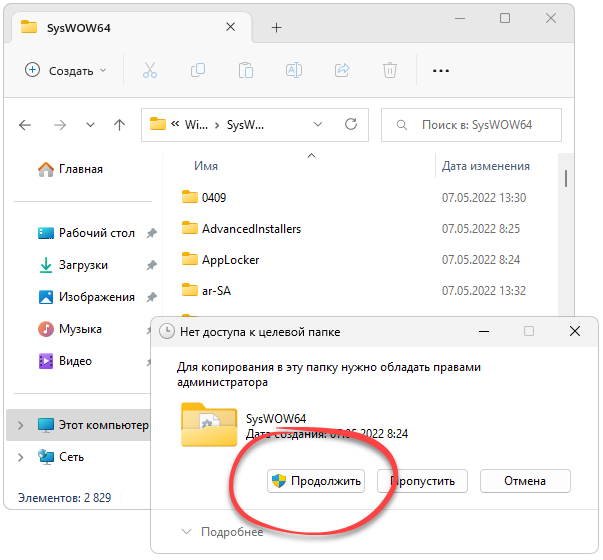Select the AdvancedInstallers folder
The height and width of the screenshot is (560, 603).
point(242,229)
